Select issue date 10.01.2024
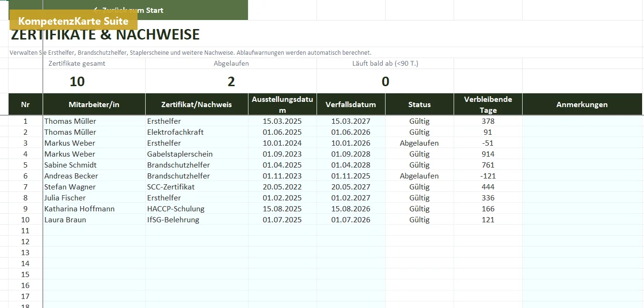 283,143
